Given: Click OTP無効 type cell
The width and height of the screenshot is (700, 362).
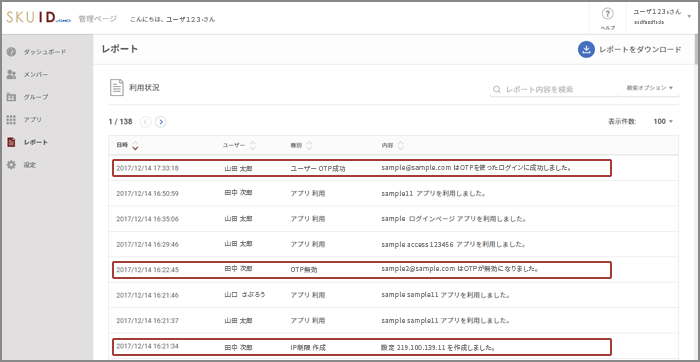Looking at the screenshot, I should (304, 270).
